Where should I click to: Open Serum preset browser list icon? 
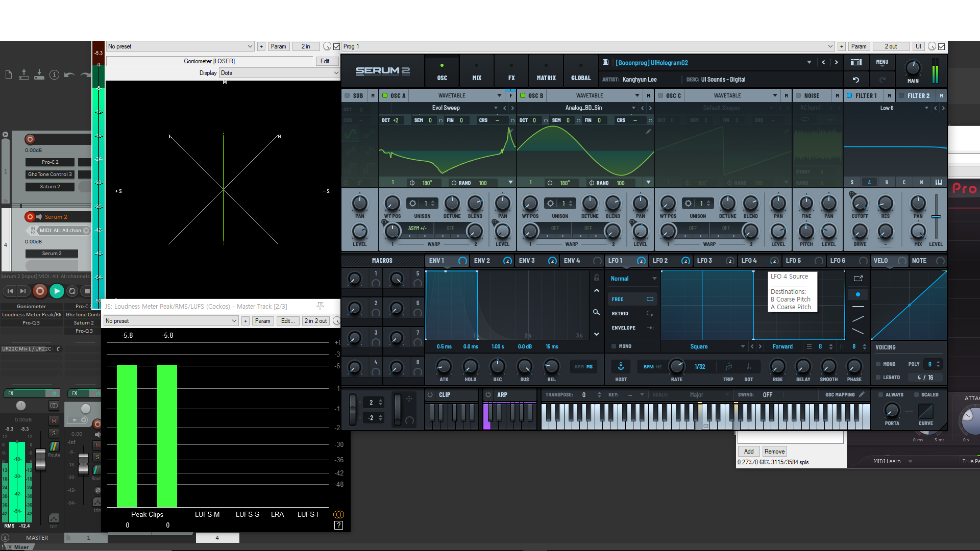point(856,62)
